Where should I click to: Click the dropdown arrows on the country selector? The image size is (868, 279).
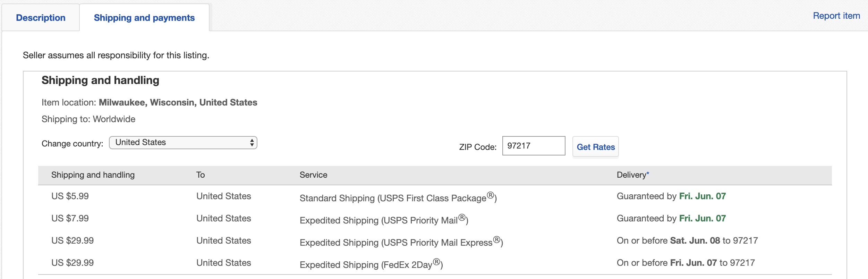click(x=252, y=143)
